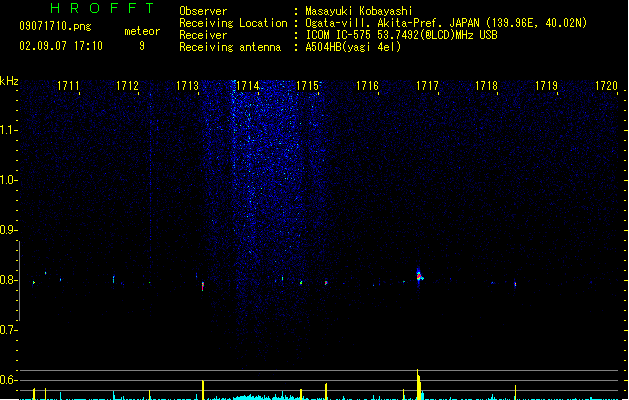Click the strong meteor echo near 1717
Image resolution: width=629 pixels, height=400 pixels.
point(419,275)
